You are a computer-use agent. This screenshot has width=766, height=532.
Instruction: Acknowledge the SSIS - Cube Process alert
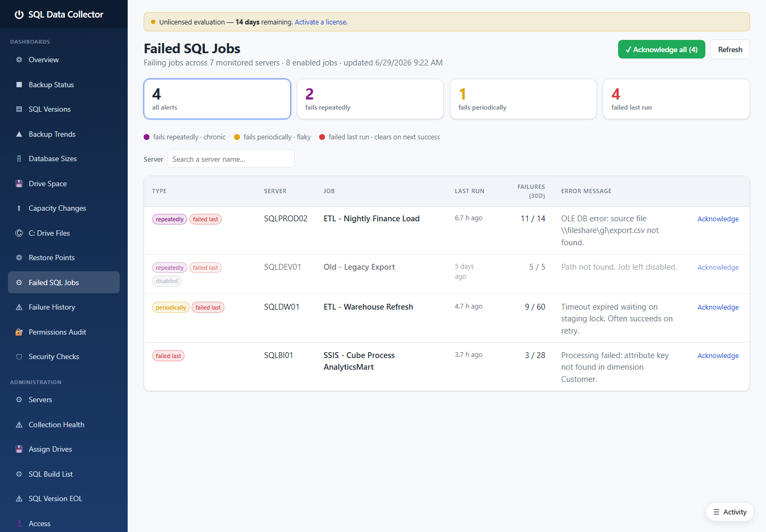[x=718, y=355]
